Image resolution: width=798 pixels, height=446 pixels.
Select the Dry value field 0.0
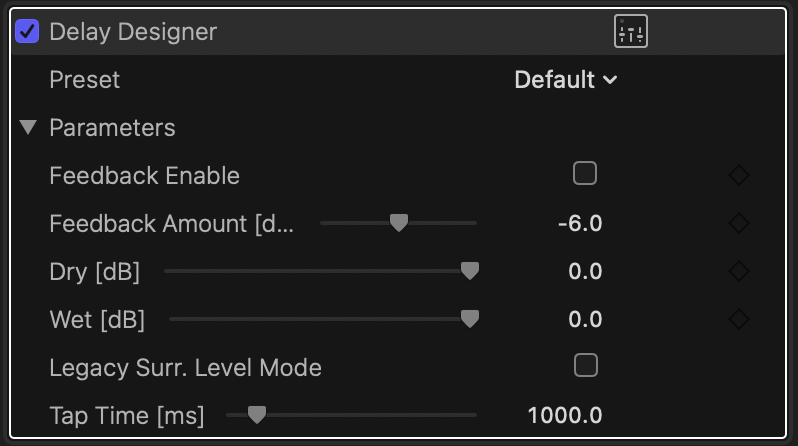tap(585, 271)
